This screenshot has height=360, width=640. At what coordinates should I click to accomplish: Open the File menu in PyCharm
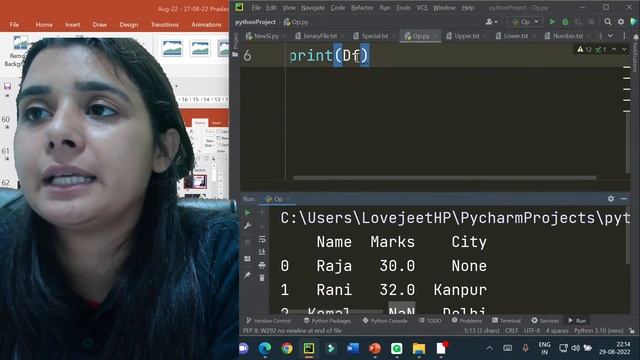pyautogui.click(x=256, y=8)
